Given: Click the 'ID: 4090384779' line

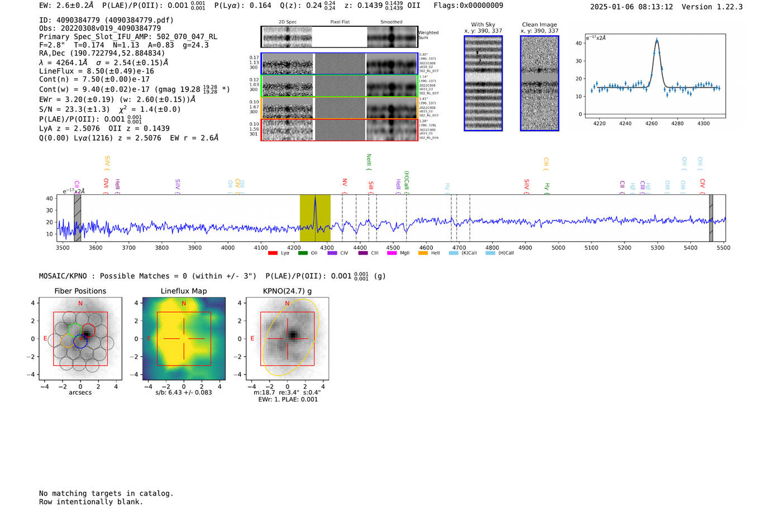Looking at the screenshot, I should (106, 20).
